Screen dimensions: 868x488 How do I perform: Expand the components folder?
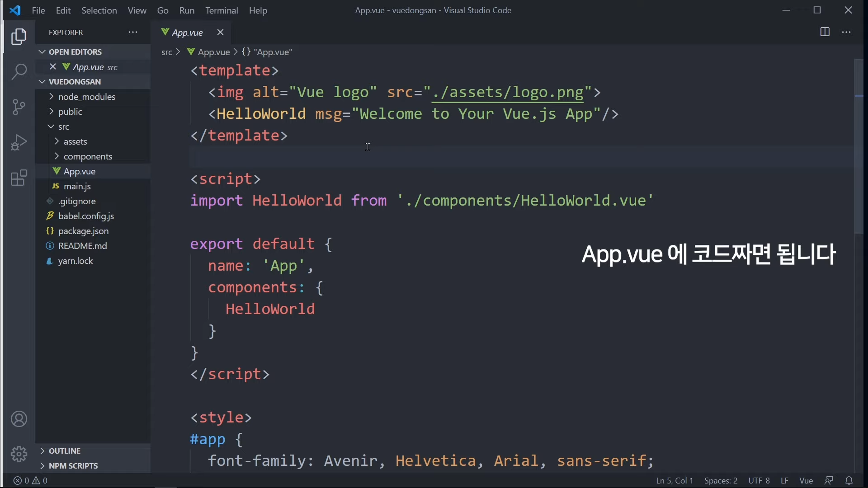88,157
